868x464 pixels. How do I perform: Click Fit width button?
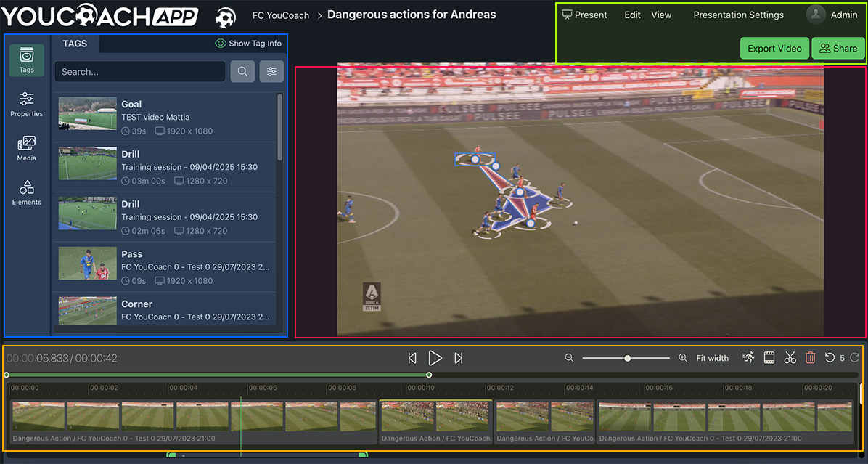[713, 358]
